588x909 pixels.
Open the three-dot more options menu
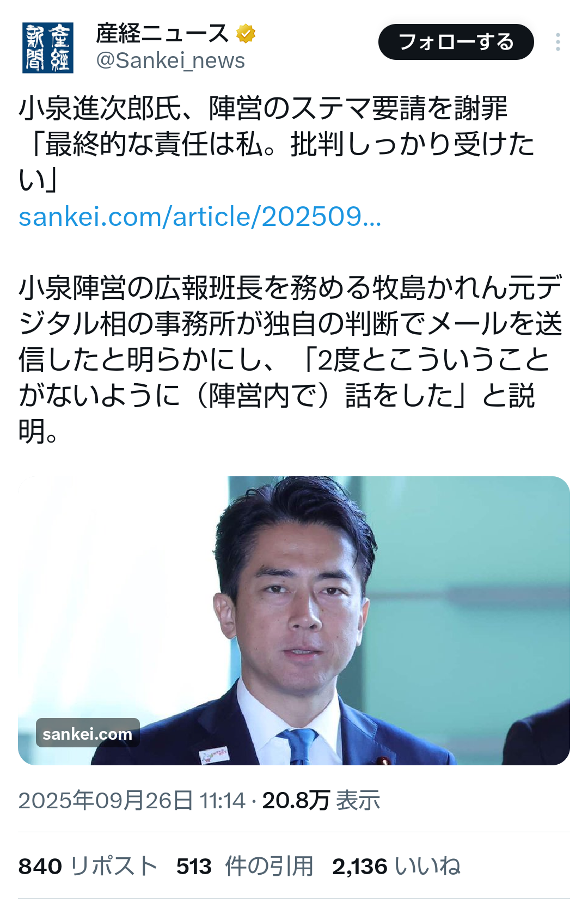[558, 42]
